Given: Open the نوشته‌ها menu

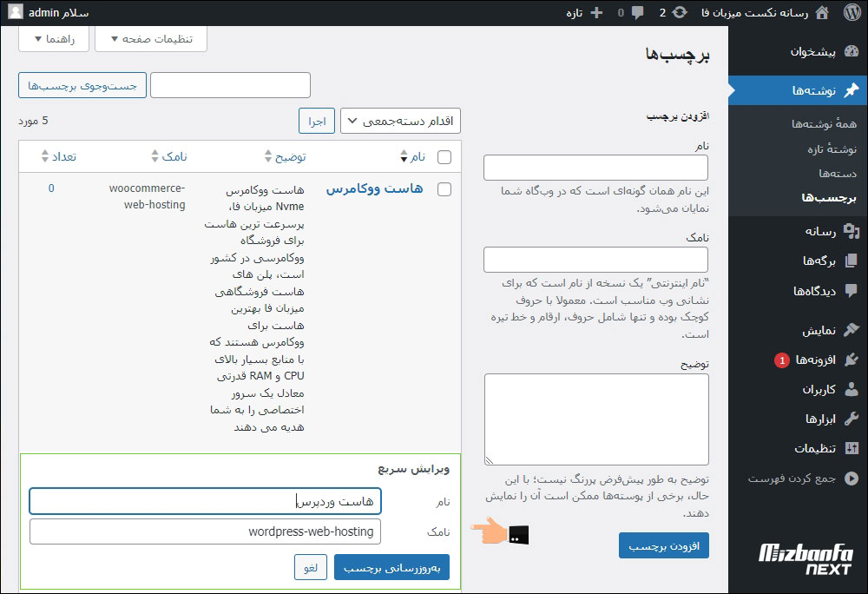Looking at the screenshot, I should click(x=798, y=90).
